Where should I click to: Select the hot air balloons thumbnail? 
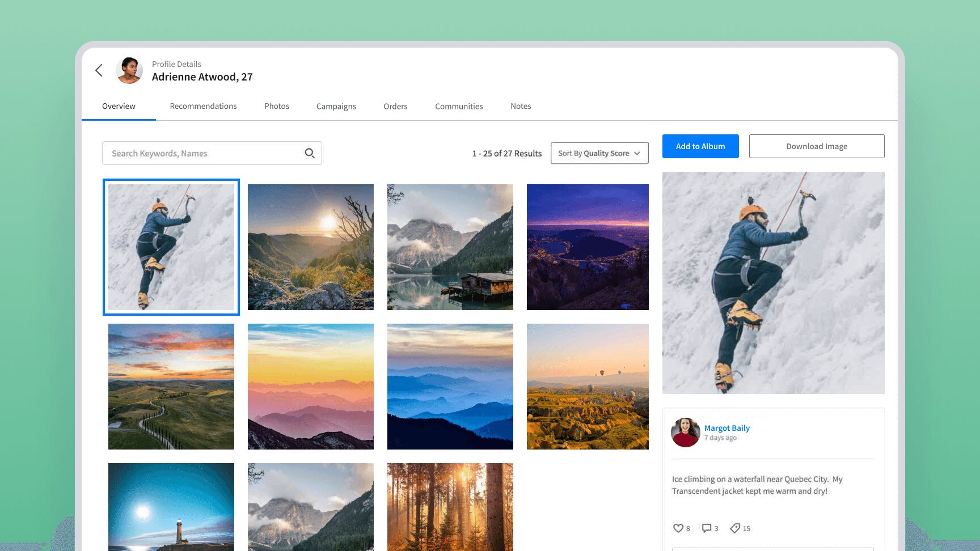point(588,387)
